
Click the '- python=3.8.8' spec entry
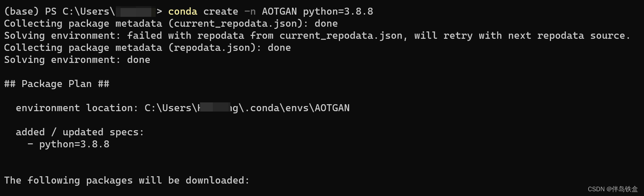click(68, 144)
